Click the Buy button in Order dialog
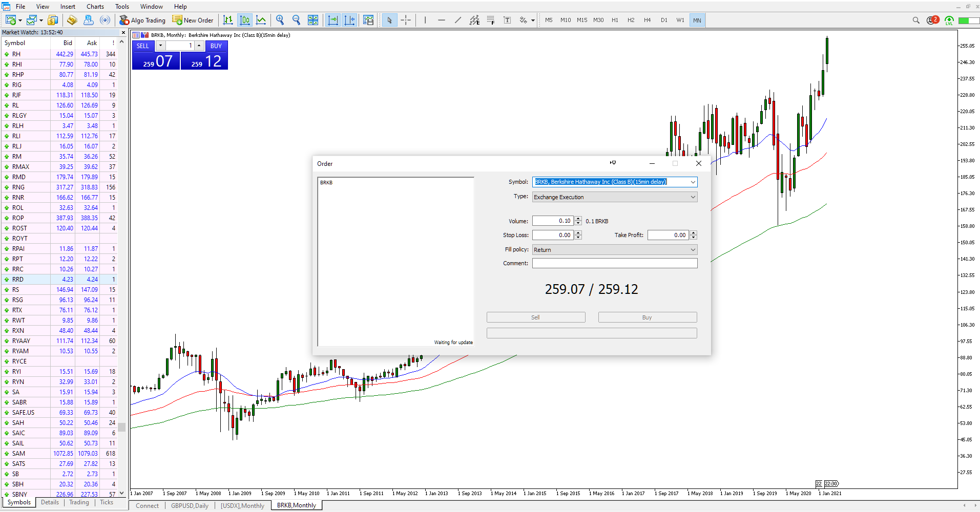Screen dimensions: 980x512 click(648, 317)
